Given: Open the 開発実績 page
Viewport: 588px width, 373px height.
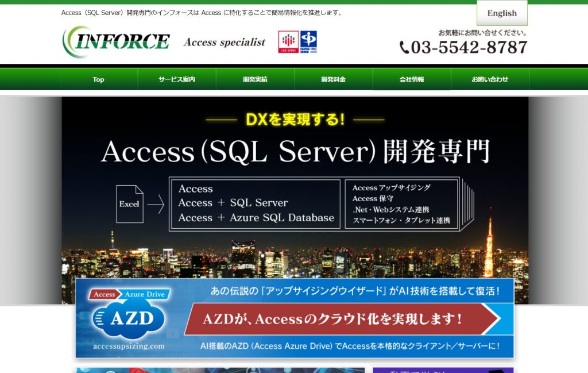Looking at the screenshot, I should tap(255, 79).
